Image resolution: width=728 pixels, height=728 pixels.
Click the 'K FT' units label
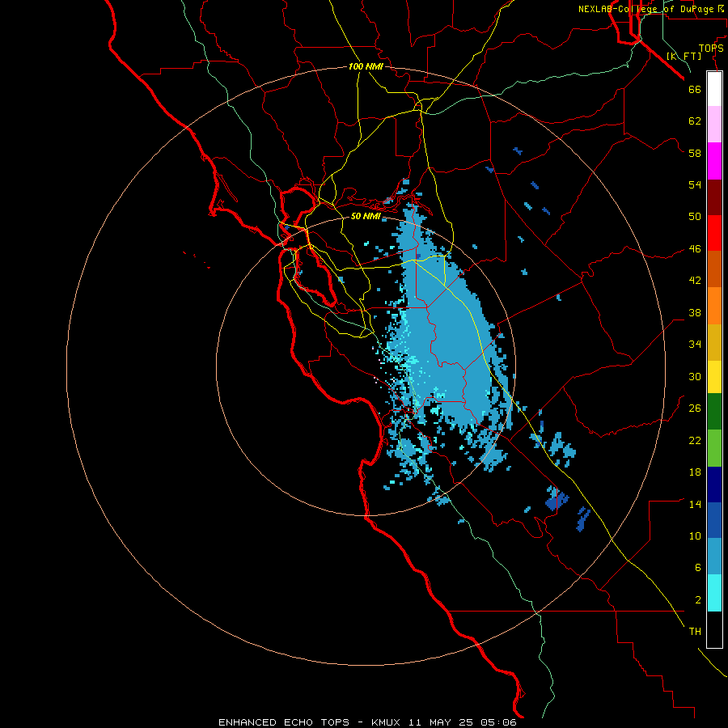click(684, 56)
